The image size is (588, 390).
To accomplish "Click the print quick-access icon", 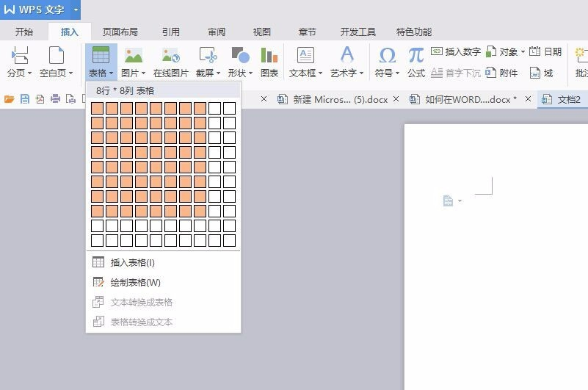I will pos(56,99).
